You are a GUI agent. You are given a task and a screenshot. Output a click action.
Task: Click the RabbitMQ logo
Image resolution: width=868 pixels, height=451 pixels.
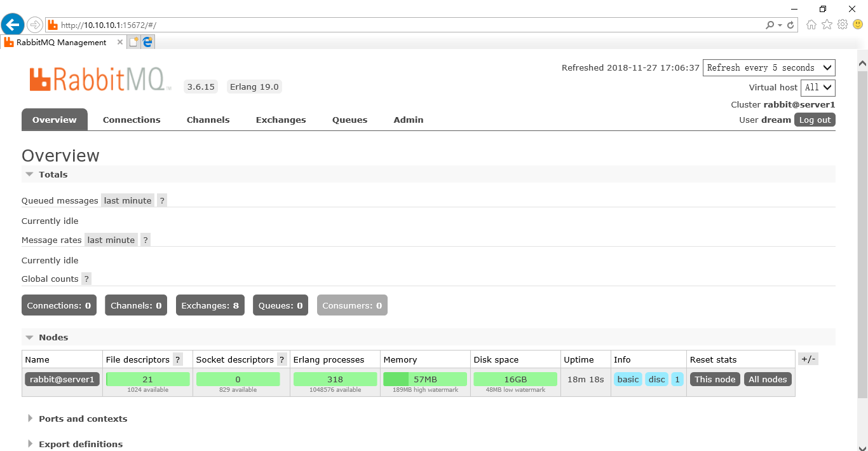coord(98,76)
